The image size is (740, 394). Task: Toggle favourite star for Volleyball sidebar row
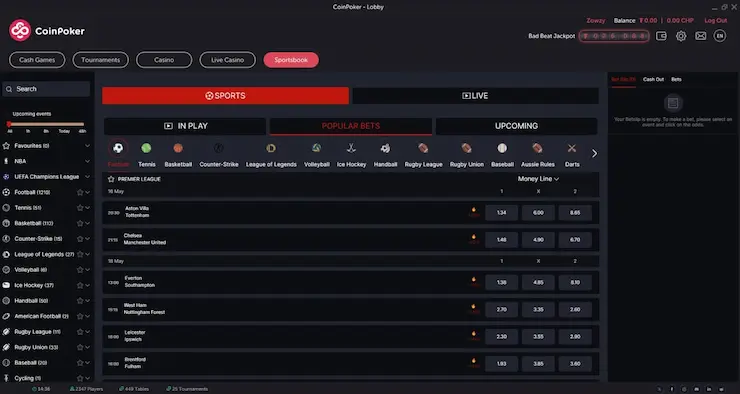pos(80,270)
